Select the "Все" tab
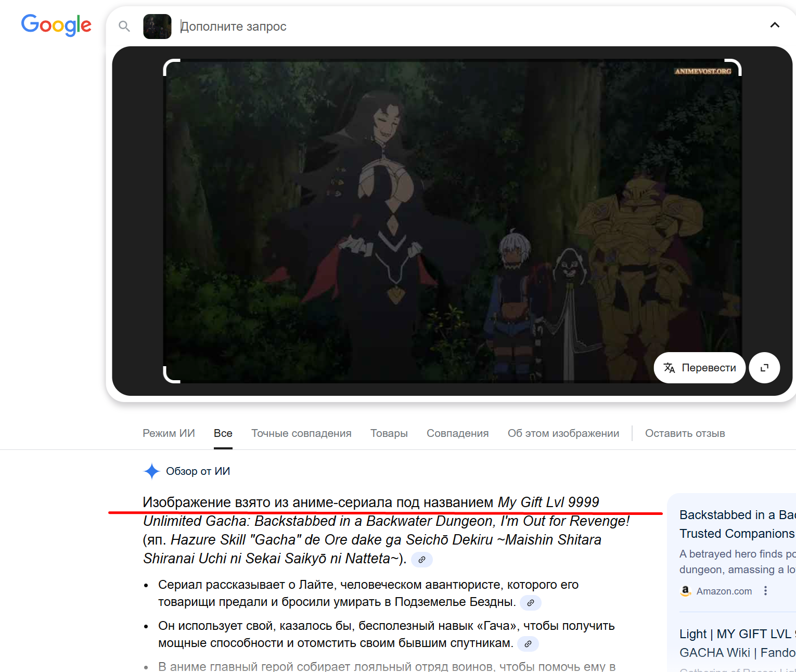This screenshot has width=796, height=672. 223,433
